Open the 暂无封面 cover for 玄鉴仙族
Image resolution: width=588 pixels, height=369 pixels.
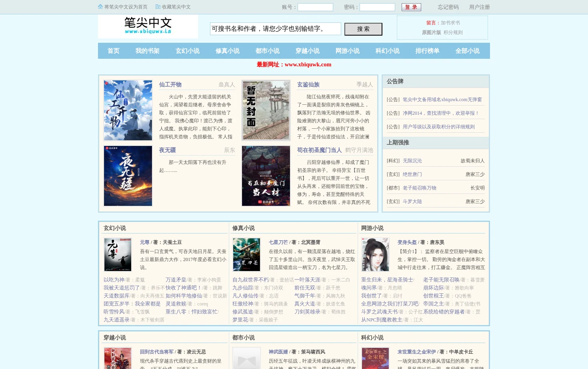[266, 110]
